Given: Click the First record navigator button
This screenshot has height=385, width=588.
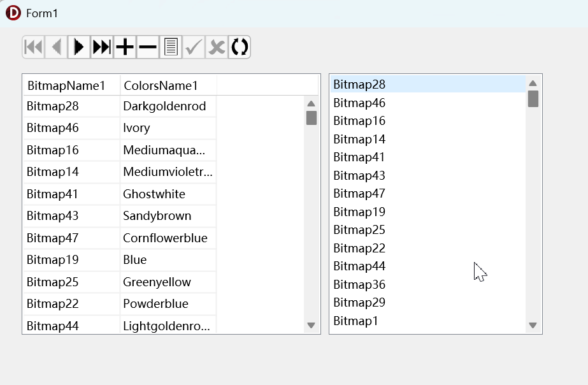Looking at the screenshot, I should [33, 47].
